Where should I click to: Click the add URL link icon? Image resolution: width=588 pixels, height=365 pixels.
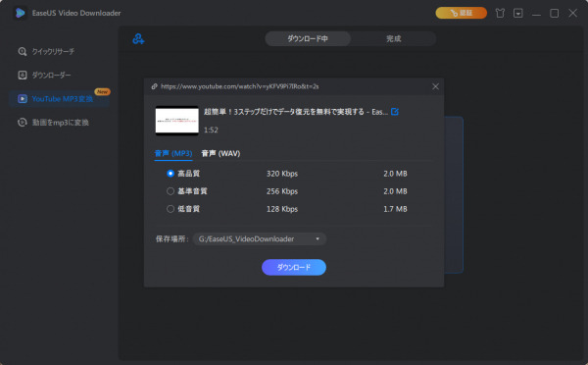(x=138, y=38)
